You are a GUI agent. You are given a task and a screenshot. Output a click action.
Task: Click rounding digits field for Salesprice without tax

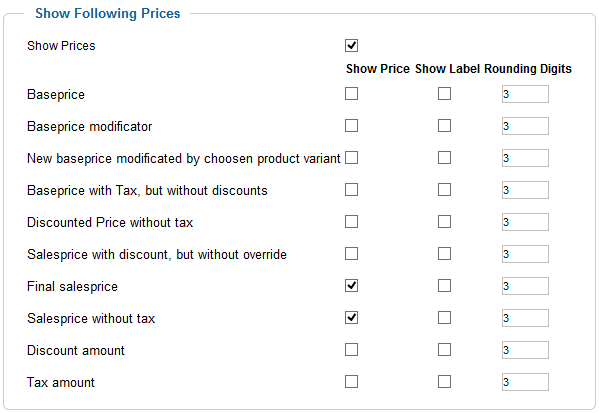coord(525,318)
